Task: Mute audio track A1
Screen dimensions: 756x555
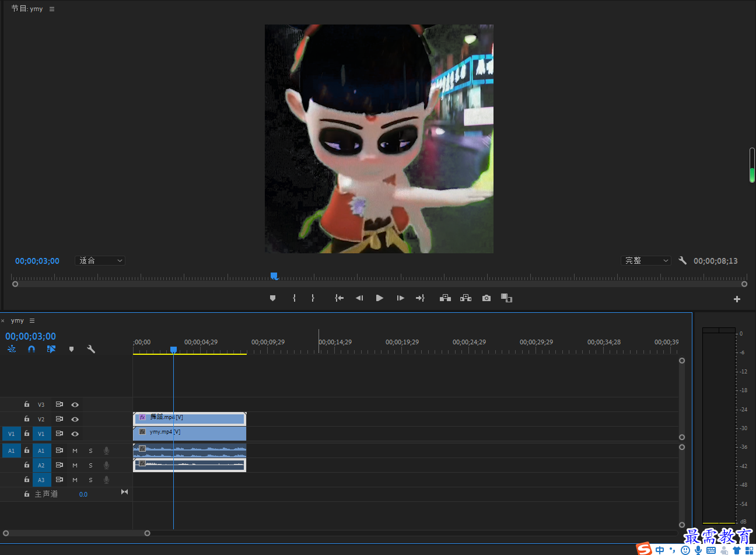Action: coord(75,451)
